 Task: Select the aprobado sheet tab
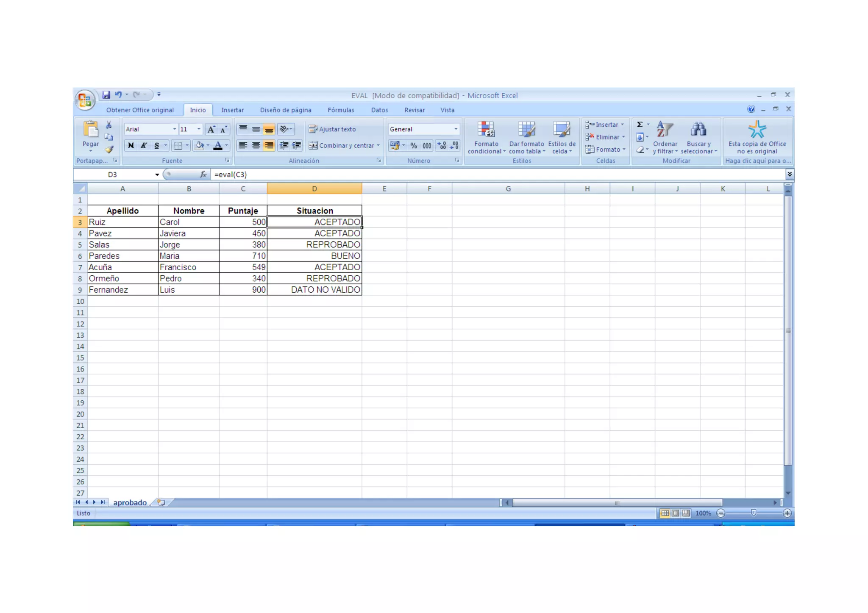(x=130, y=502)
